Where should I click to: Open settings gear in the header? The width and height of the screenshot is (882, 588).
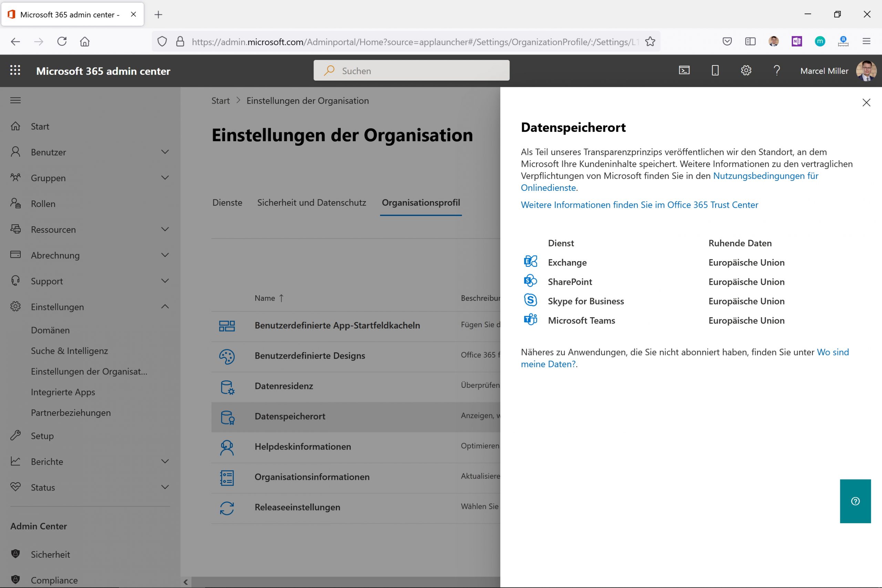tap(746, 71)
